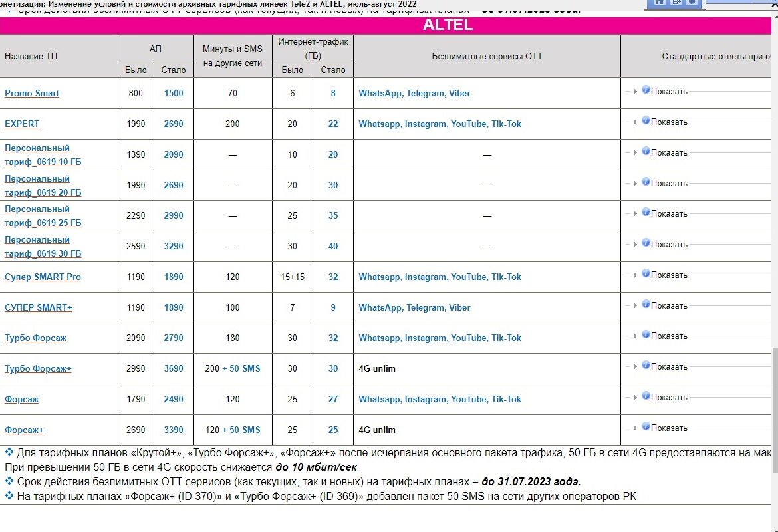Open Персональный тариф_0619 30 ГБ link

tap(43, 247)
